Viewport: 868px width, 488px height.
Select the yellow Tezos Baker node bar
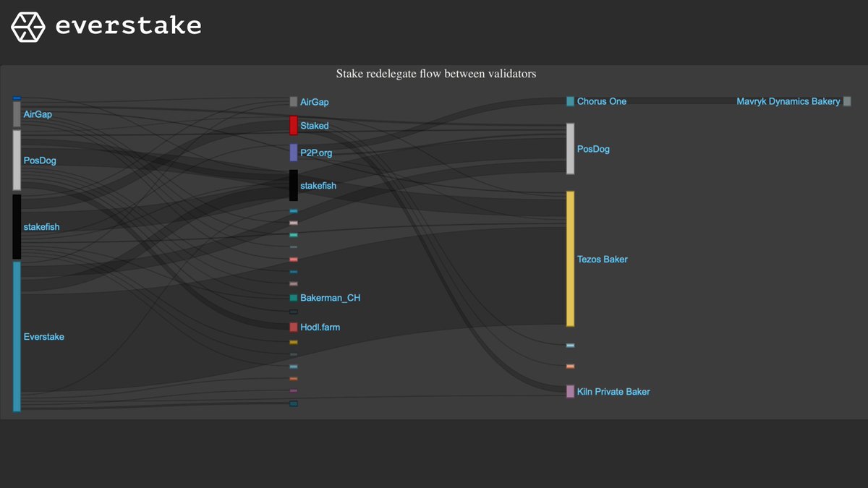570,259
